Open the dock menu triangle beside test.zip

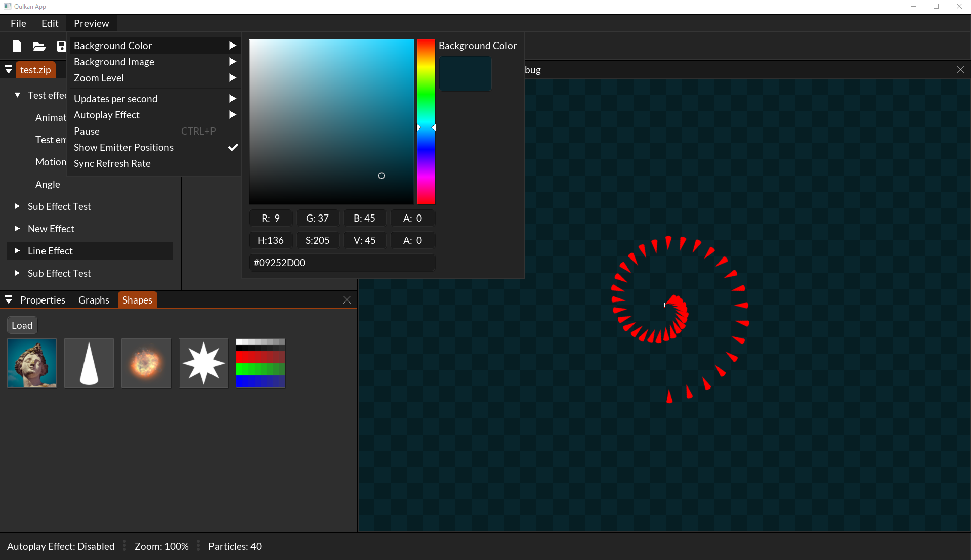pos(9,70)
